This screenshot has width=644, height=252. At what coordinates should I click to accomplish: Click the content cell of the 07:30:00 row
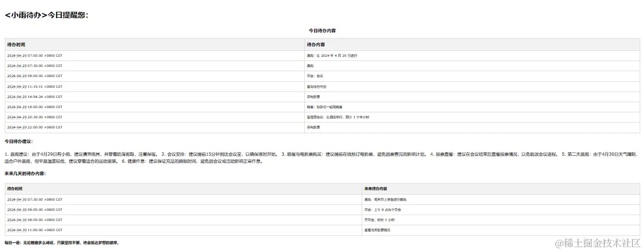point(472,66)
